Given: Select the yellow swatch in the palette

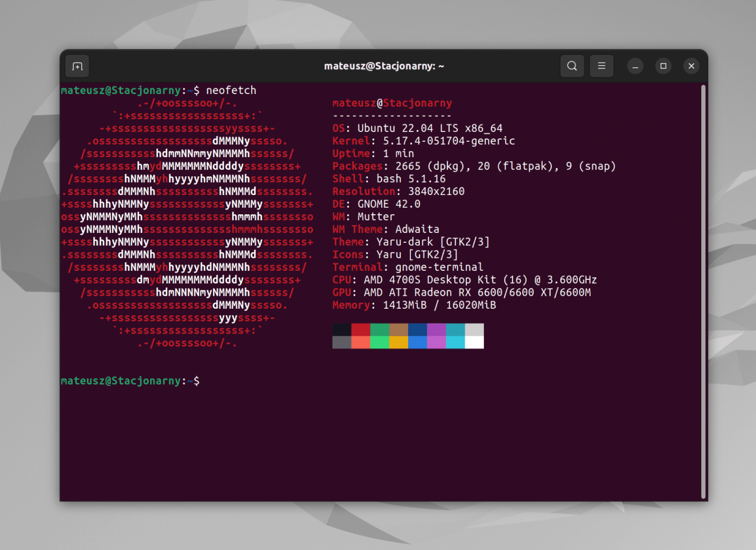Looking at the screenshot, I should coord(399,341).
